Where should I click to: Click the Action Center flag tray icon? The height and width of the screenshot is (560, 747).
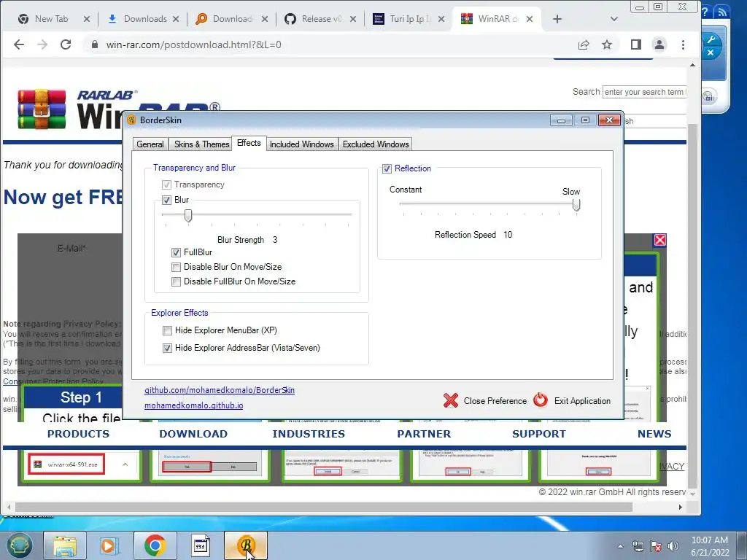click(x=656, y=546)
